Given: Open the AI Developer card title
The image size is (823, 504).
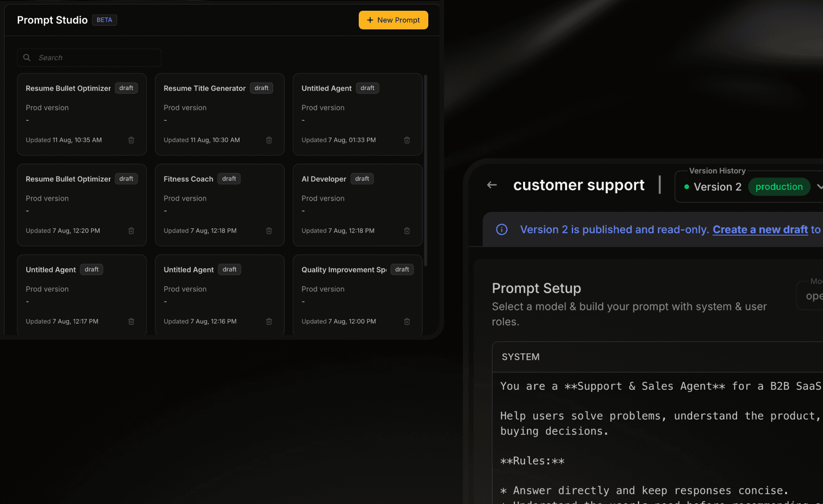Looking at the screenshot, I should pyautogui.click(x=324, y=179).
